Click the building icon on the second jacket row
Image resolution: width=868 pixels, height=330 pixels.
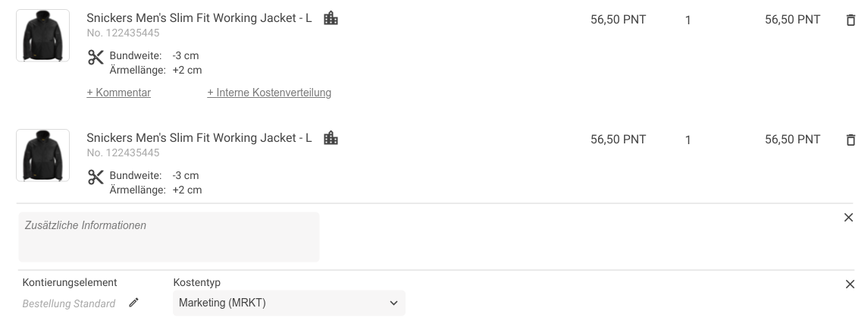point(331,138)
